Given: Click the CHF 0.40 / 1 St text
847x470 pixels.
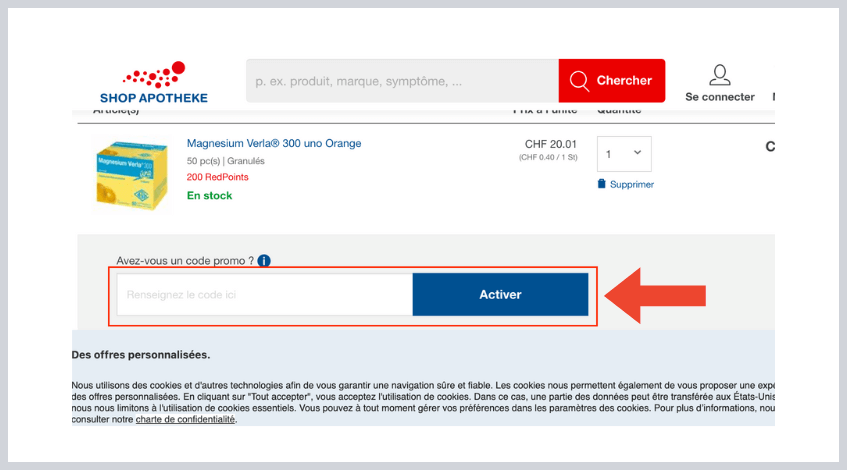Looking at the screenshot, I should click(x=548, y=157).
